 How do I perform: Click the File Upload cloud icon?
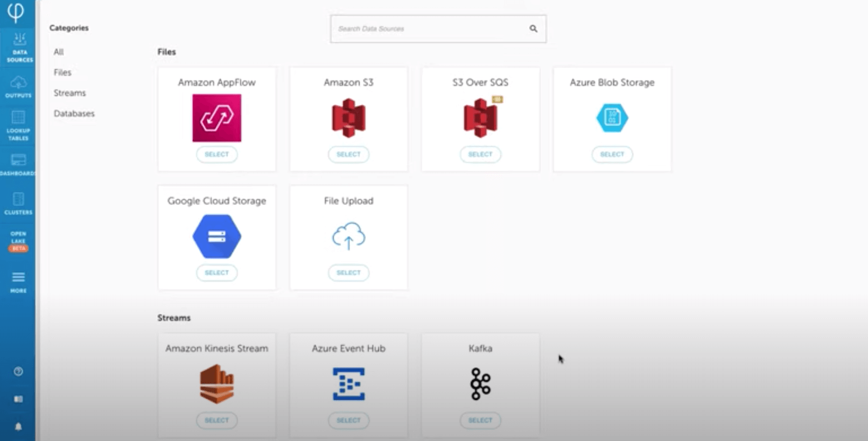pos(349,236)
